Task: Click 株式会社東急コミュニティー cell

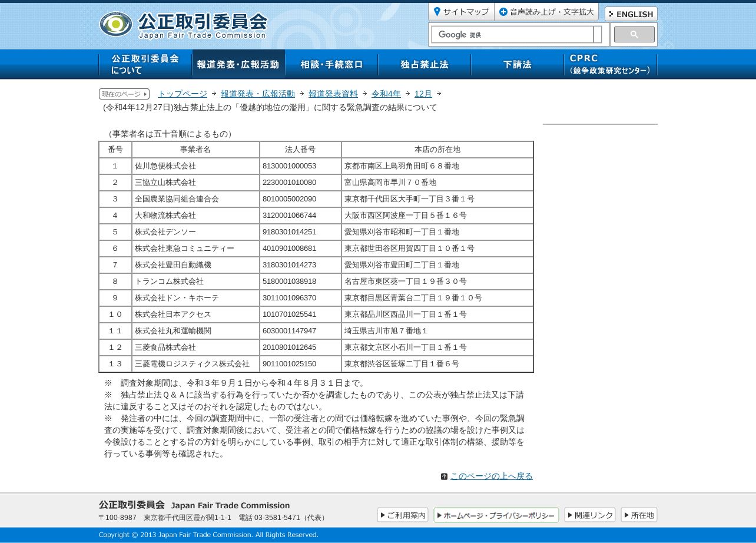Action: [195, 249]
